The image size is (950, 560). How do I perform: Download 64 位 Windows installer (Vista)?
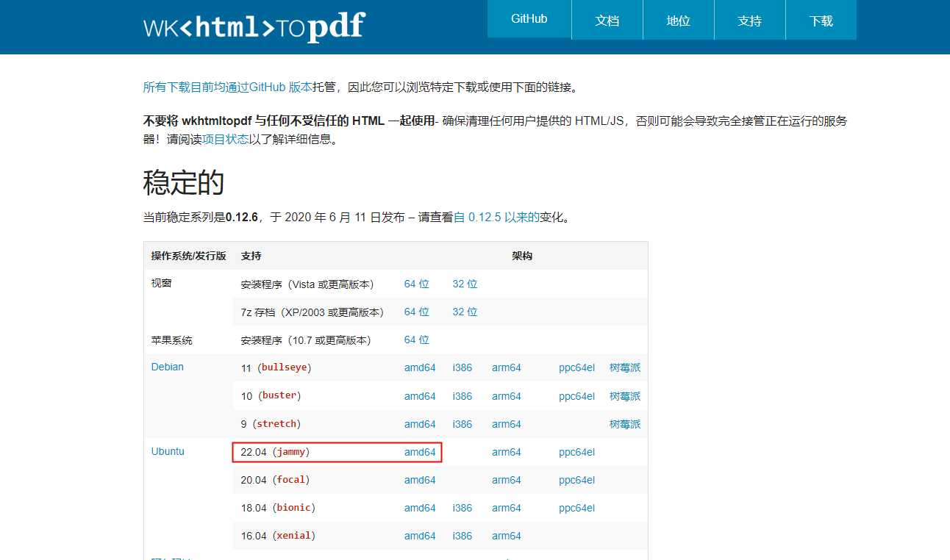(417, 284)
